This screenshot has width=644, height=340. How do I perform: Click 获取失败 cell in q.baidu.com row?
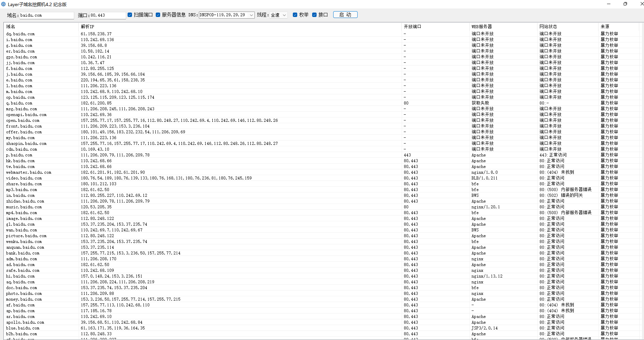tap(480, 103)
